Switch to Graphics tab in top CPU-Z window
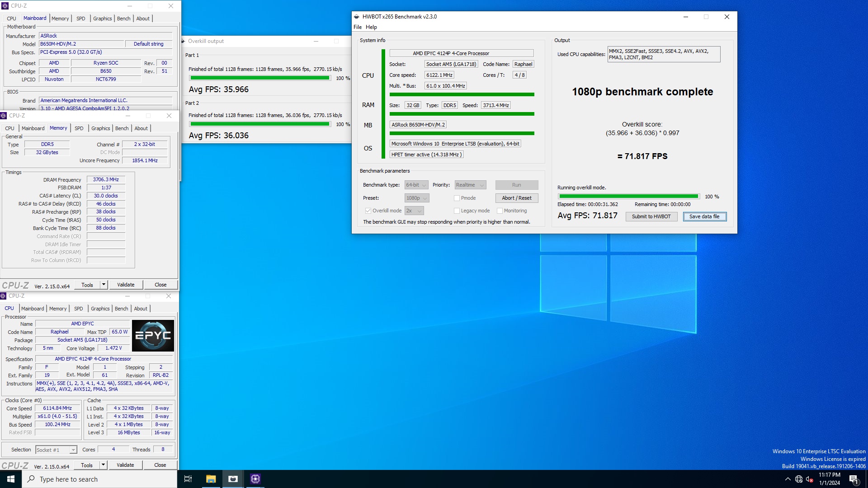 point(102,19)
